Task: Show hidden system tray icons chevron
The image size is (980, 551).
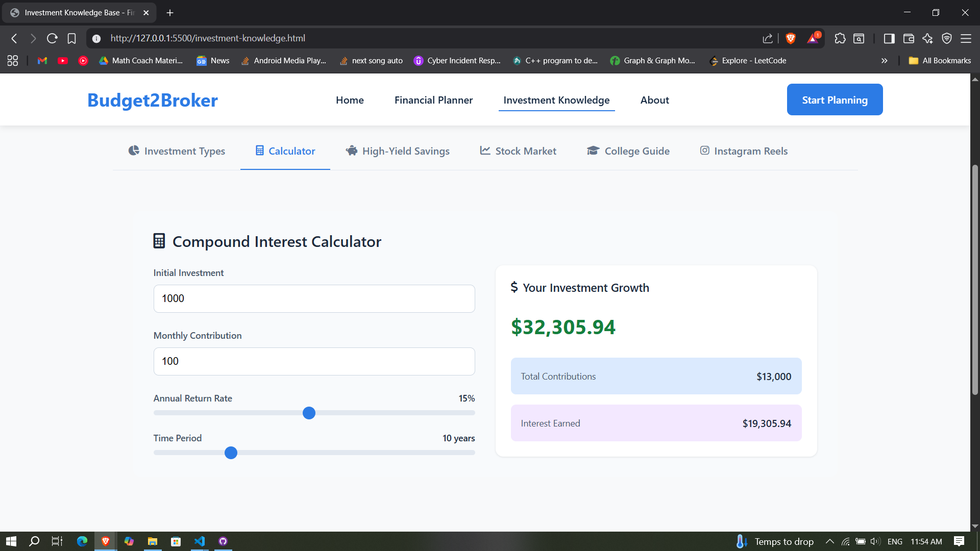Action: point(829,541)
